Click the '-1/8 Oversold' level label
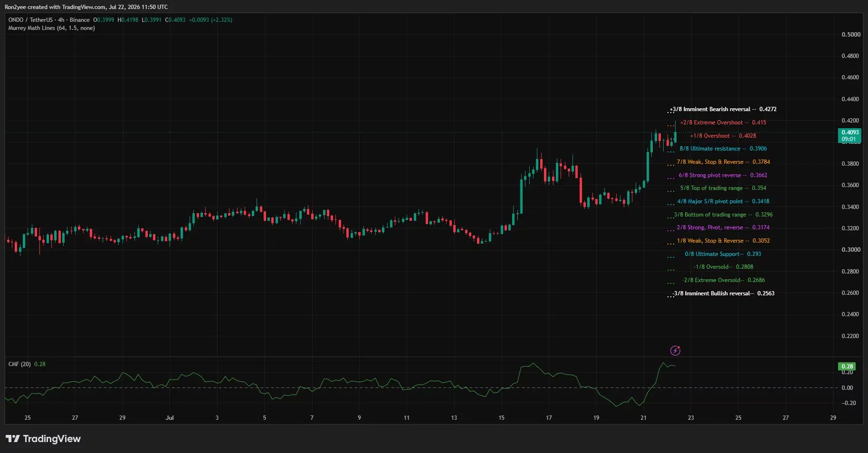Viewport: 868px width, 453px height. [x=723, y=267]
